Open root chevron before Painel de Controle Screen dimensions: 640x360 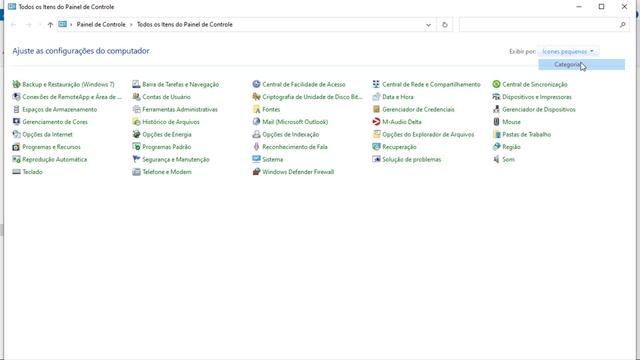click(71, 25)
